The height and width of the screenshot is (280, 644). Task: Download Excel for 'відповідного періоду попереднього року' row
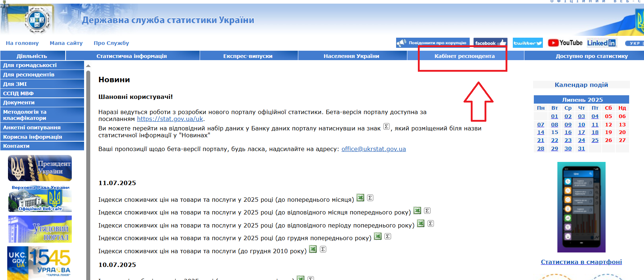coord(421,223)
